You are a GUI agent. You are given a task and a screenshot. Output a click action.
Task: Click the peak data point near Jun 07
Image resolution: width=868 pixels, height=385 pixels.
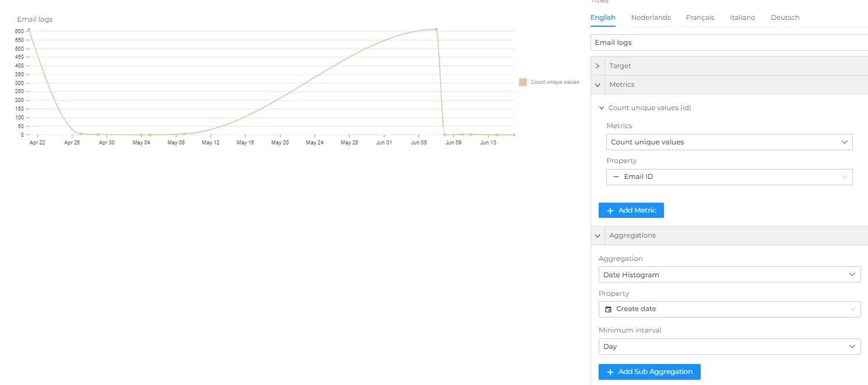[436, 29]
